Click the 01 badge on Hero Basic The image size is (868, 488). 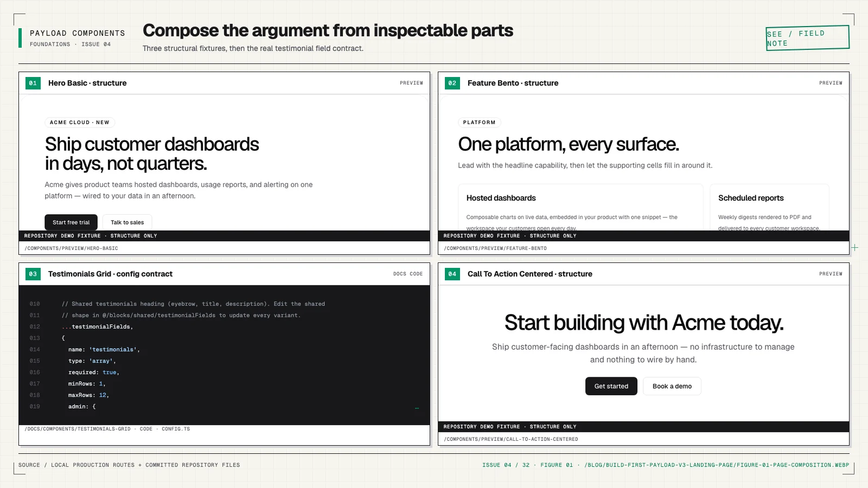coord(33,83)
